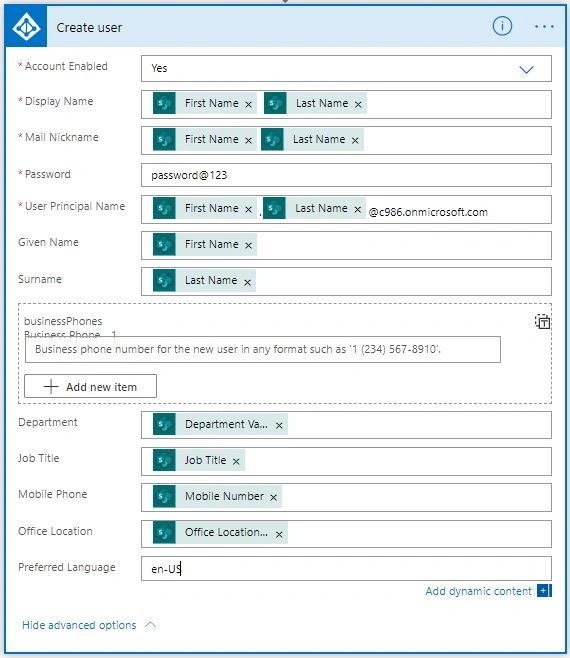Screen dimensions: 570x658
Task: Remove Job Title token
Action: click(x=236, y=462)
